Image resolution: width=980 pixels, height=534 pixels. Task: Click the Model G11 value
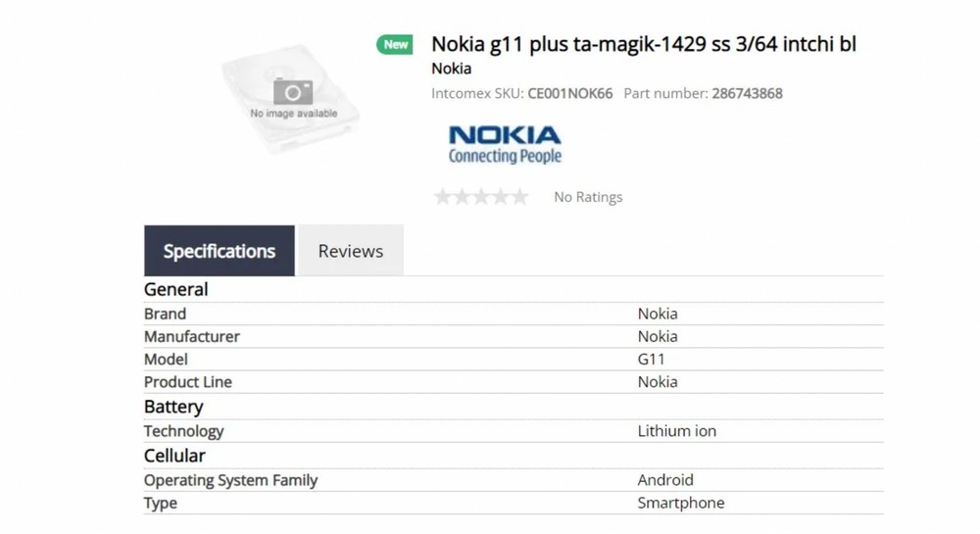click(652, 360)
